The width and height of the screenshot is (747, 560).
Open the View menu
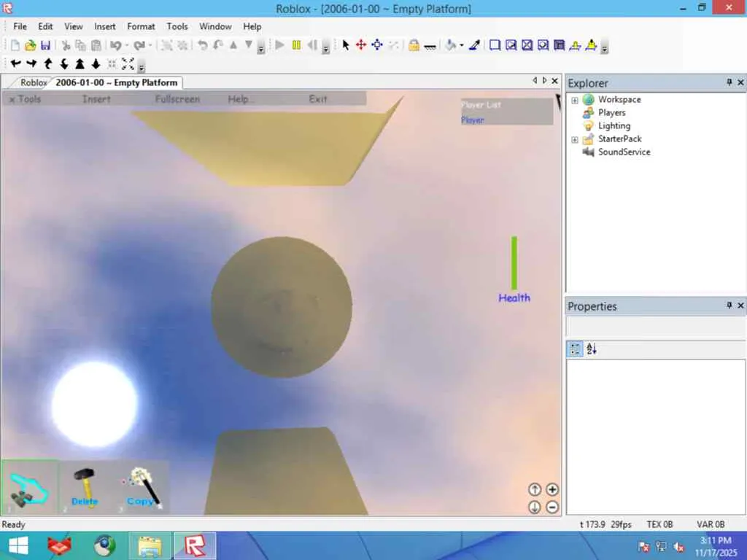(74, 27)
